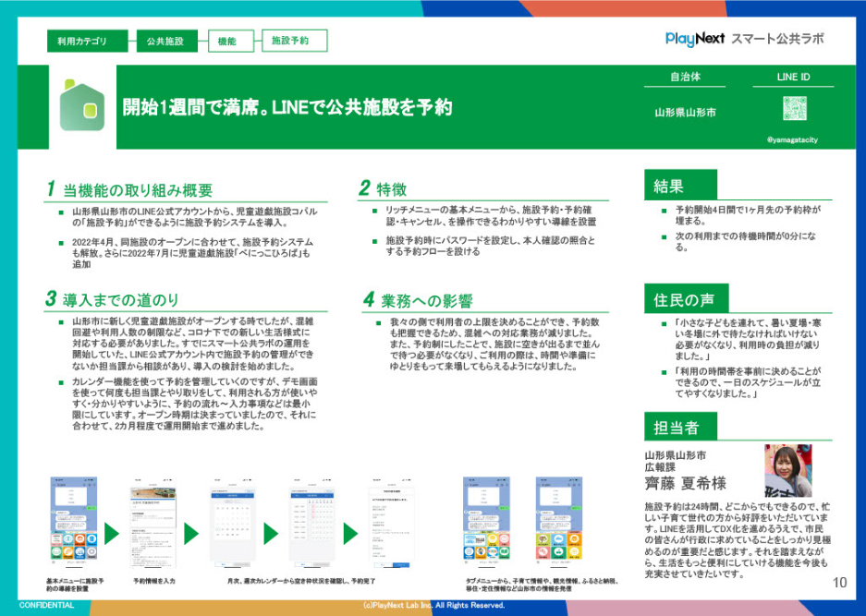Click the LINE ID QR code

click(x=794, y=108)
